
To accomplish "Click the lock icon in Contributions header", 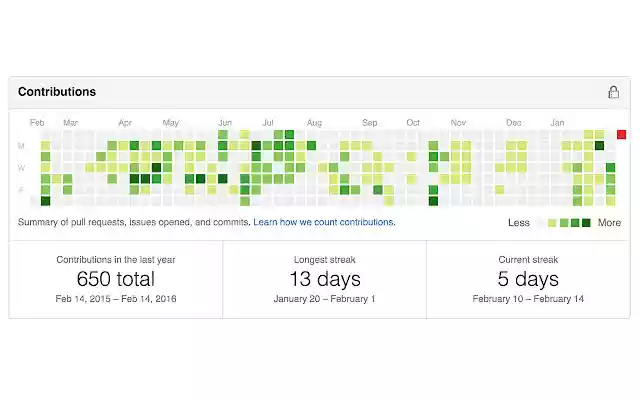I will 613,92.
